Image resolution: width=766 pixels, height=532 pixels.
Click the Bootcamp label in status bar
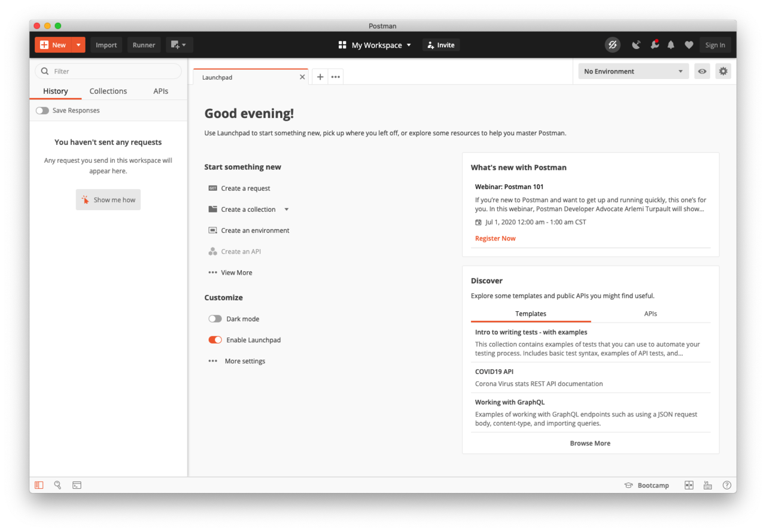(653, 485)
